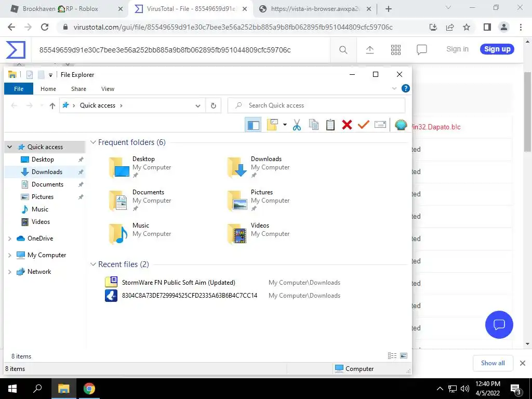Click the Cut scissors toolbar icon
The height and width of the screenshot is (399, 532).
pyautogui.click(x=297, y=125)
